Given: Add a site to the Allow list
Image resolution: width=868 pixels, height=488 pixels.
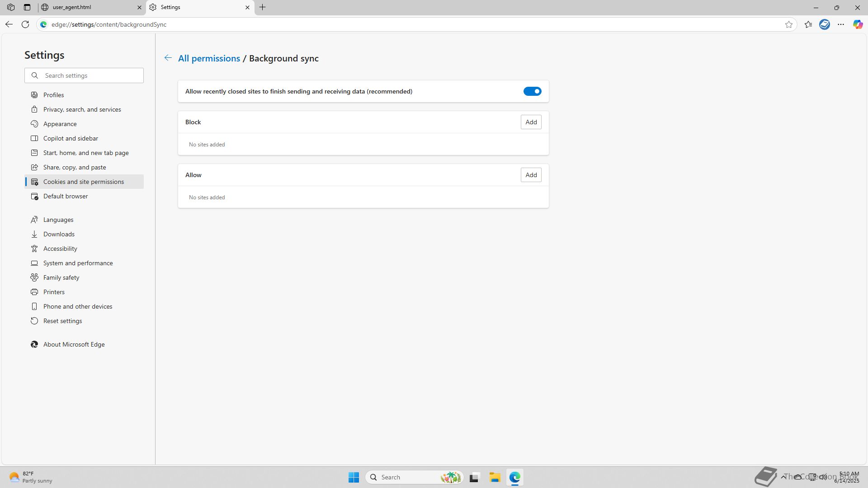Looking at the screenshot, I should 531,175.
